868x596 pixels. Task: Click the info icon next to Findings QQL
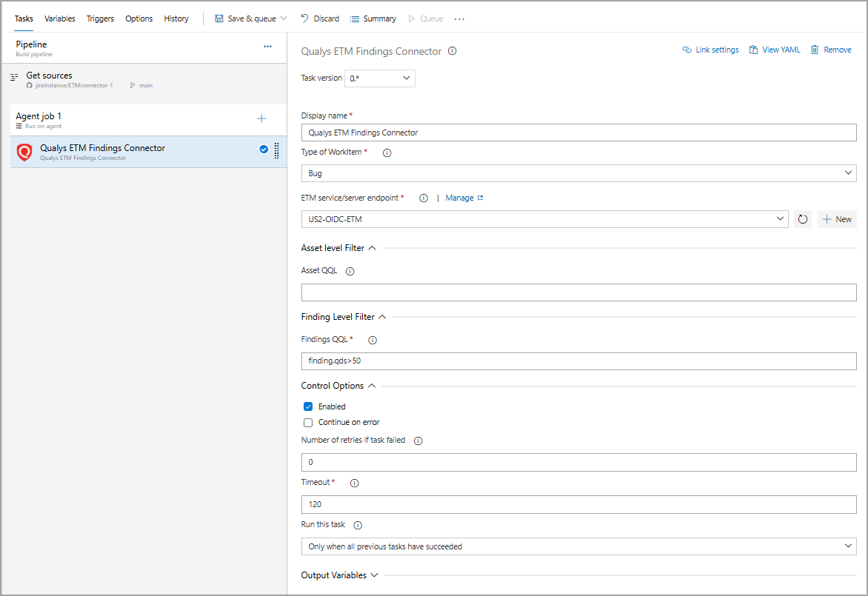pos(372,340)
